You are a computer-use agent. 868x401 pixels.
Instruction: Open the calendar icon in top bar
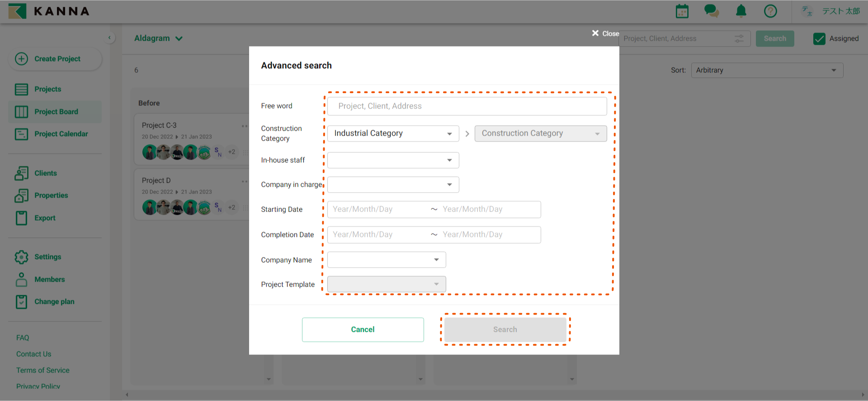pyautogui.click(x=682, y=11)
